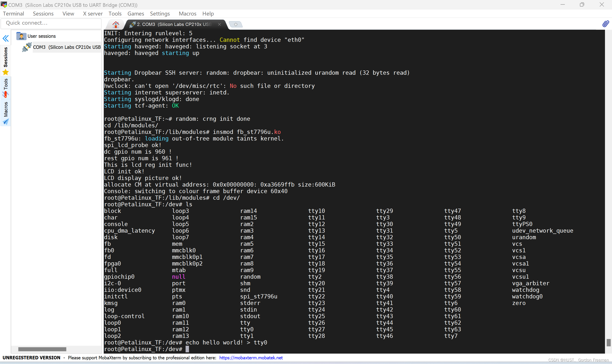This screenshot has width=612, height=364.
Task: Click the plug icon beside the COM3 session
Action: tap(27, 47)
